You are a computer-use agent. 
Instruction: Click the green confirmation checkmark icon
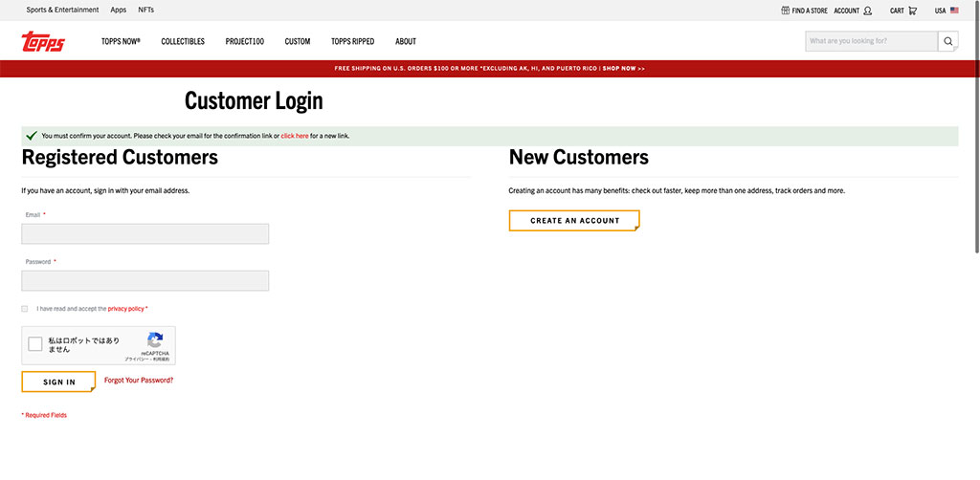coord(32,136)
